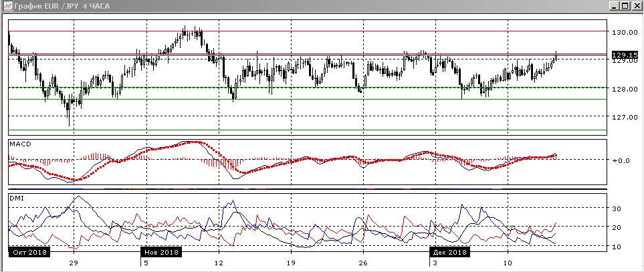
Task: Click the 130.00 price axis label
Action: click(x=625, y=32)
